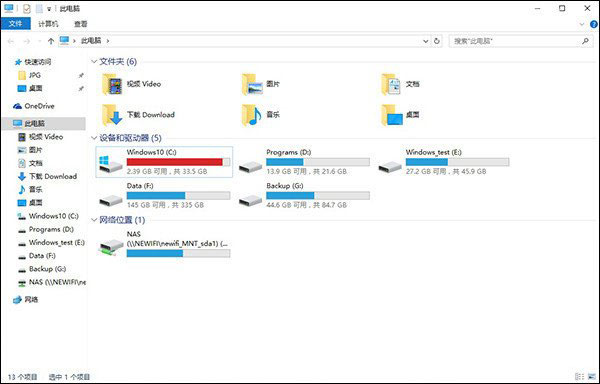Select the Programs (D:) drive icon
Image resolution: width=600 pixels, height=384 pixels.
(x=250, y=167)
